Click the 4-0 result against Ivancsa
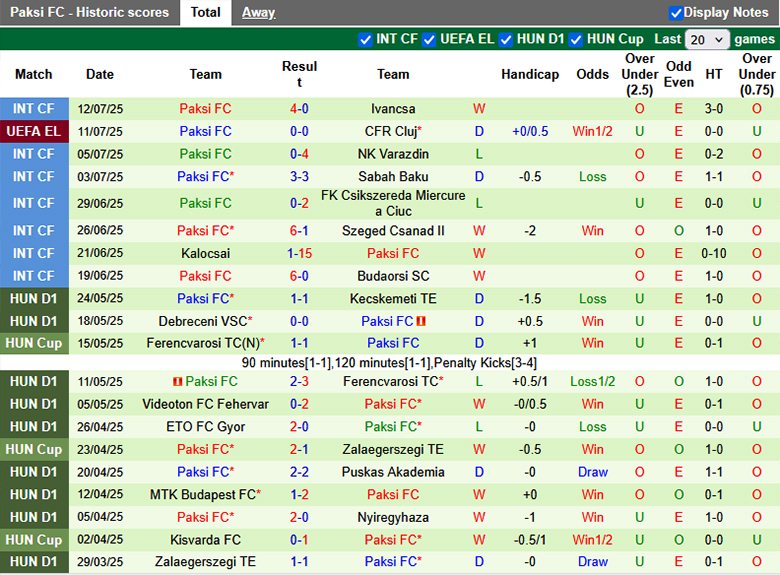Image resolution: width=780 pixels, height=575 pixels. click(299, 109)
